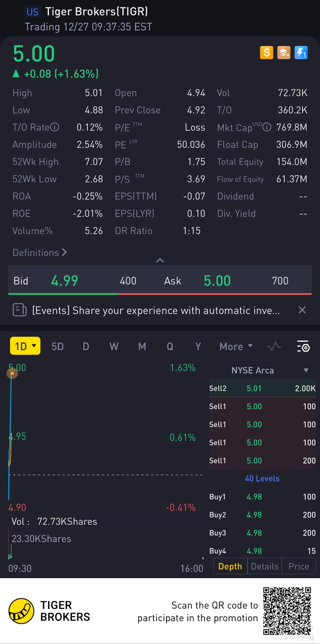Tap the yellow dollar sign badge icon
Image resolution: width=320 pixels, height=644 pixels.
point(267,53)
